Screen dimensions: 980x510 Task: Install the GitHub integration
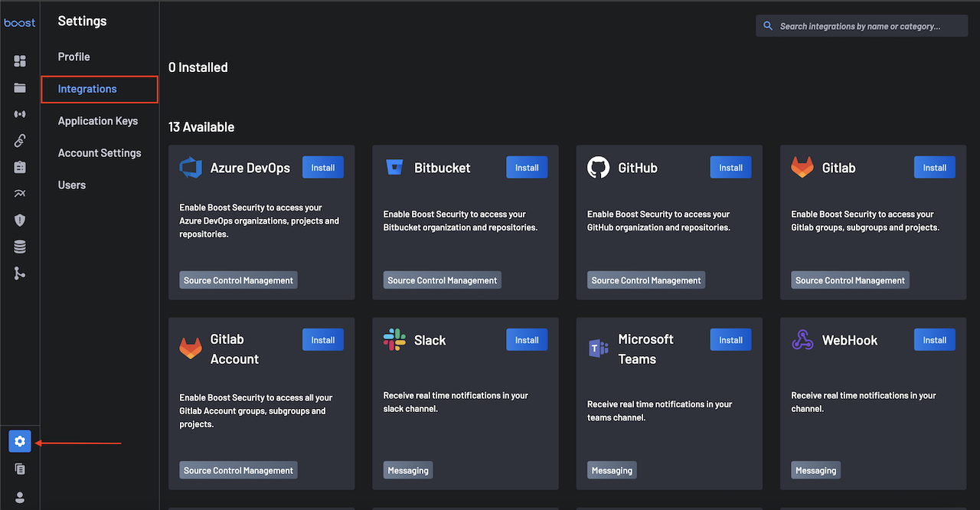[x=730, y=168]
